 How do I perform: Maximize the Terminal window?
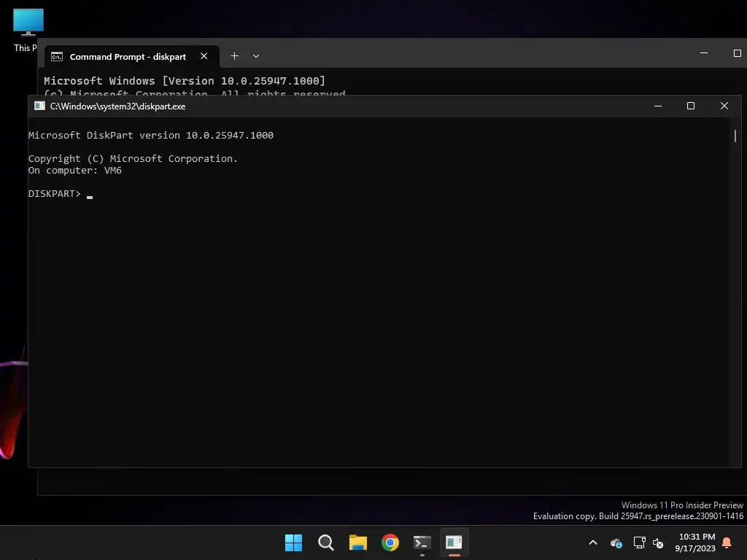(737, 53)
